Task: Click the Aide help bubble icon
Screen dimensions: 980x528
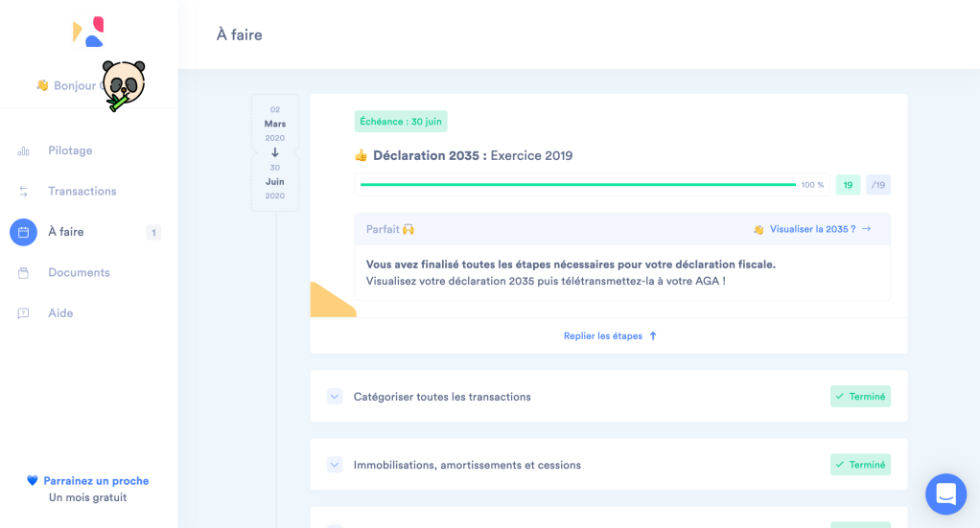Action: [x=24, y=313]
